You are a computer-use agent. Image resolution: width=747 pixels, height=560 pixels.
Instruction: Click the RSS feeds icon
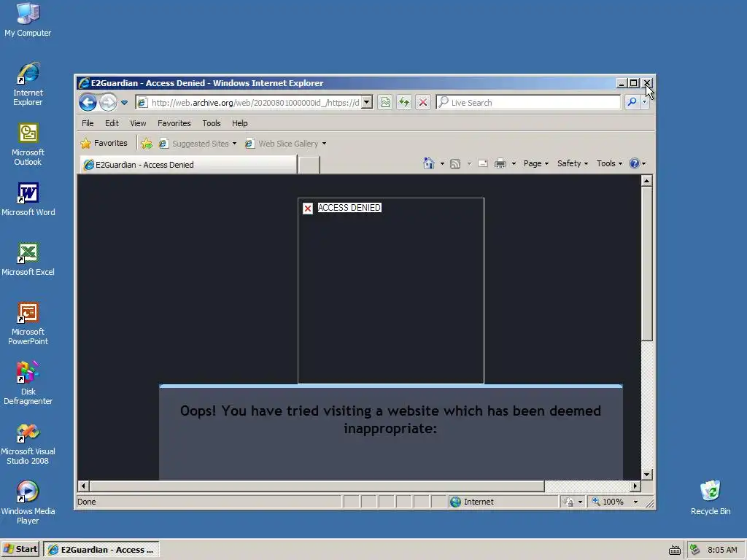455,164
